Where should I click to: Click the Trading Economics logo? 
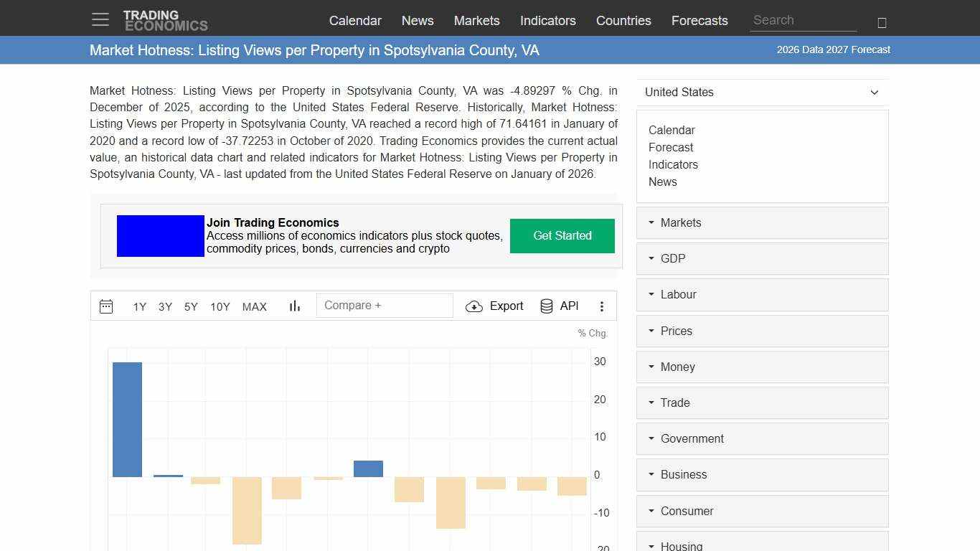tap(166, 19)
